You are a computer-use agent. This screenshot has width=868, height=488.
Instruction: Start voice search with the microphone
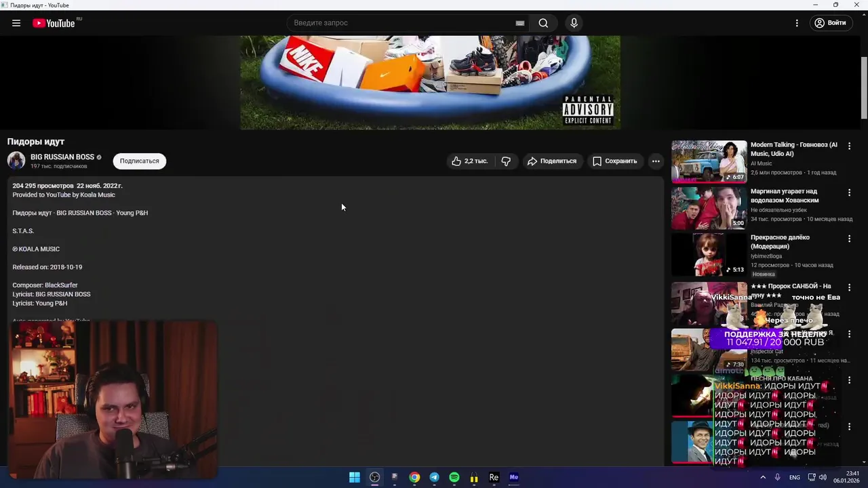click(574, 23)
